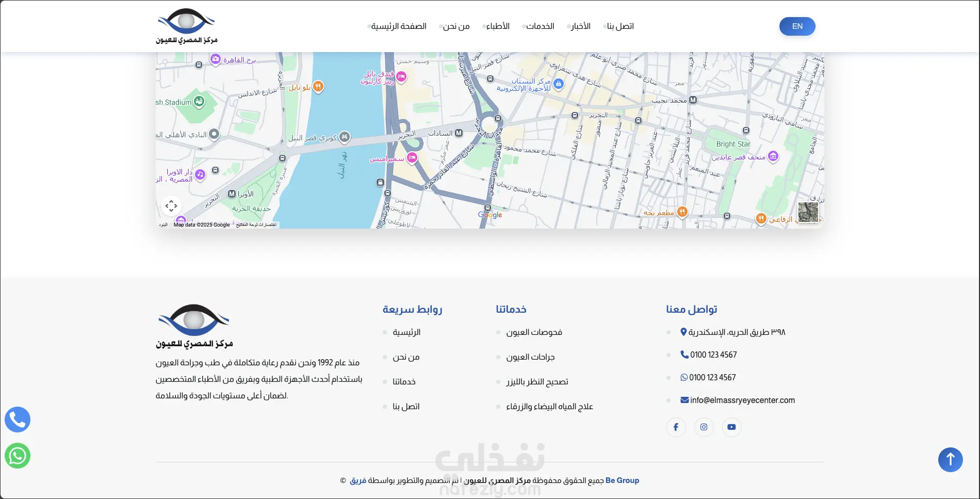Click the الأوبرا metro station icon

tap(232, 194)
